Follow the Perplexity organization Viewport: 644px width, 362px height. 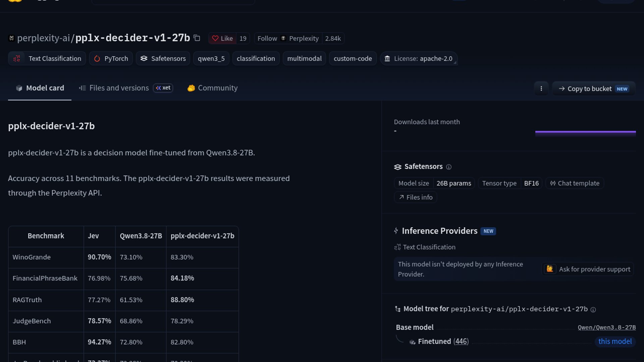point(288,38)
